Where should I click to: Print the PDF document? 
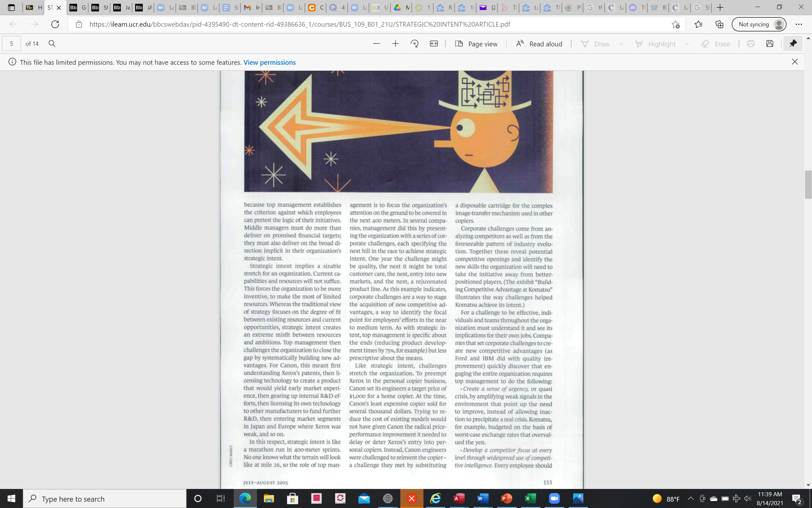tap(750, 44)
